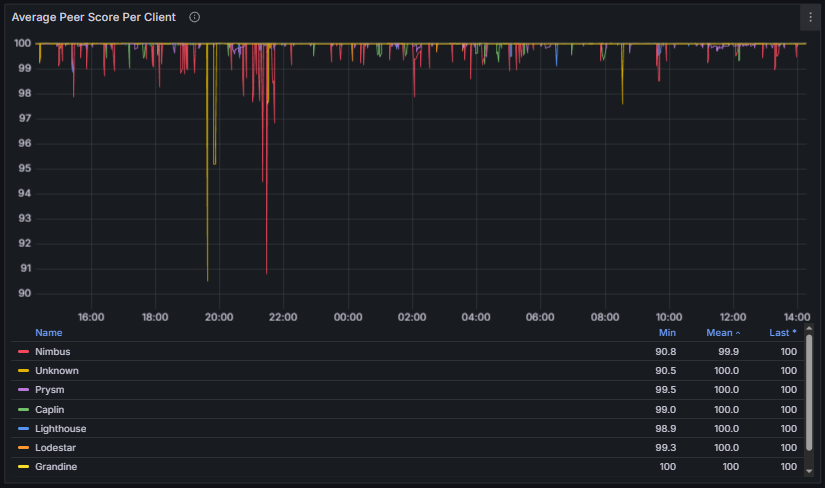Image resolution: width=825 pixels, height=488 pixels.
Task: Open the panel info tooltip icon
Action: tap(194, 17)
